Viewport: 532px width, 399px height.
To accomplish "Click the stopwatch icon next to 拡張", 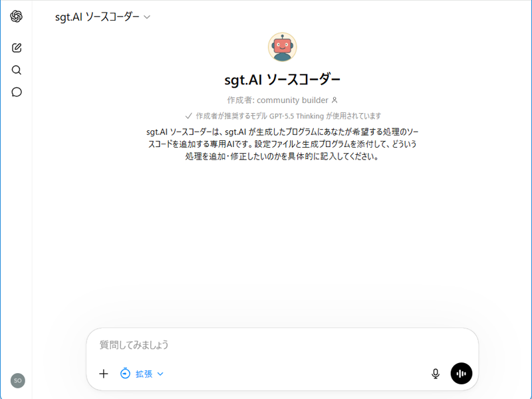I will (125, 373).
